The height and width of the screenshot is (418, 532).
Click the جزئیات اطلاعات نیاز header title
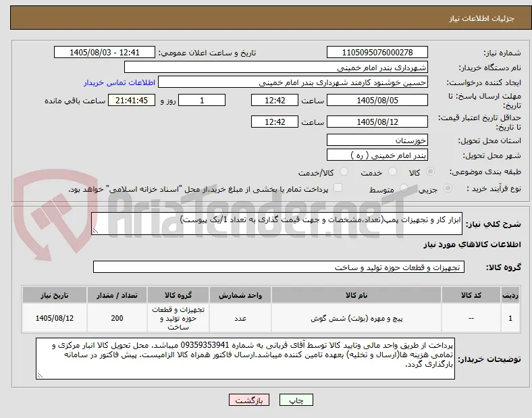(482, 18)
